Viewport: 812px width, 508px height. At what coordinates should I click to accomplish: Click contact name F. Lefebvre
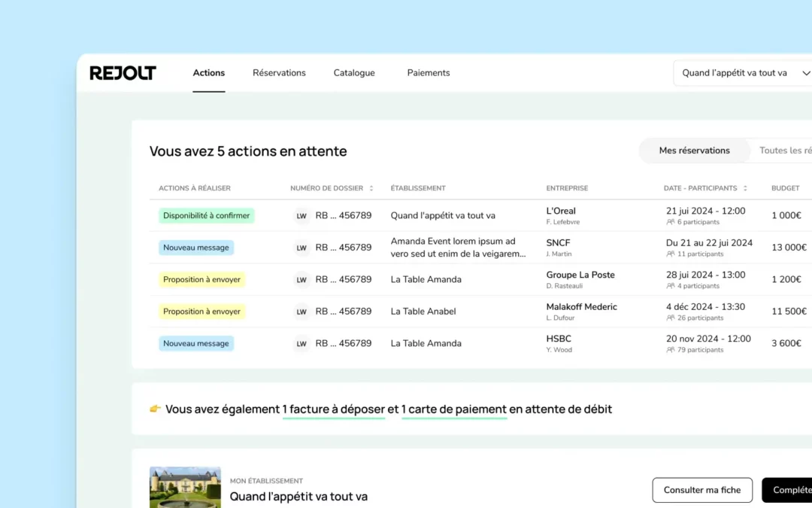pyautogui.click(x=563, y=222)
